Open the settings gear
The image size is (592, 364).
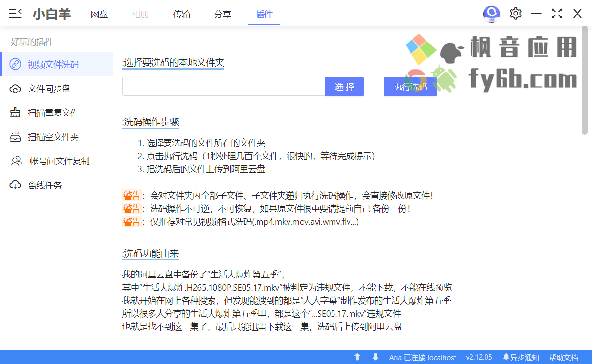click(516, 14)
